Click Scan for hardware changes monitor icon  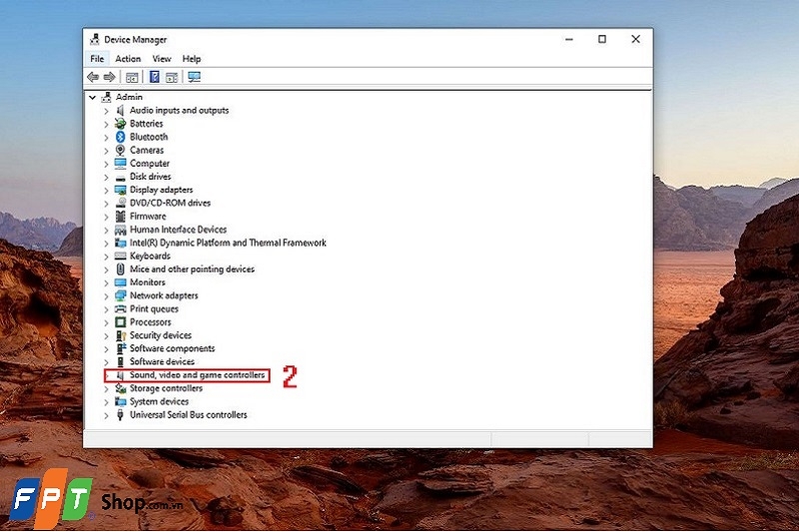click(x=194, y=77)
